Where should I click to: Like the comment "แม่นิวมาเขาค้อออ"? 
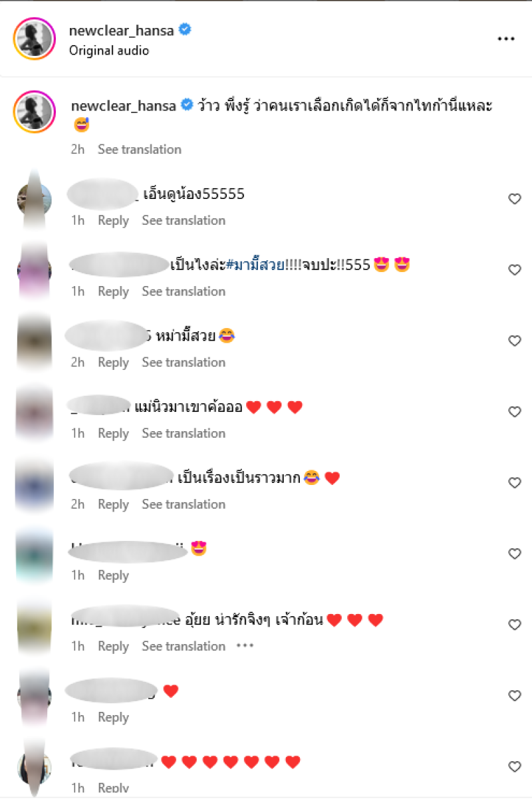point(515,412)
